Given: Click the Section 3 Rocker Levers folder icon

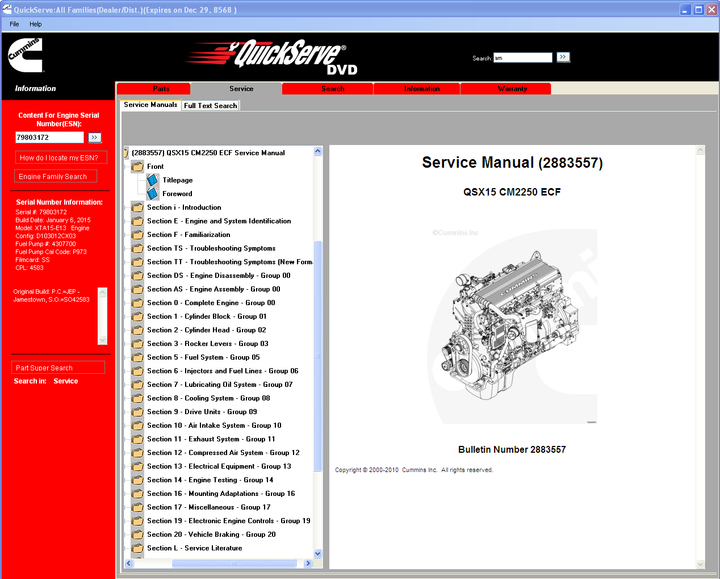Looking at the screenshot, I should (137, 343).
